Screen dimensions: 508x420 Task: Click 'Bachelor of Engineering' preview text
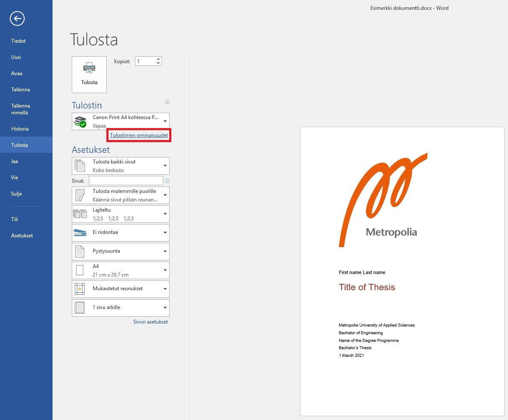(x=361, y=332)
